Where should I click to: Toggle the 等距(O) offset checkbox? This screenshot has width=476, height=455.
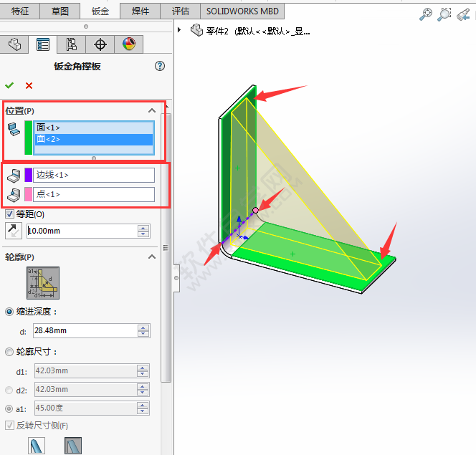click(x=9, y=214)
